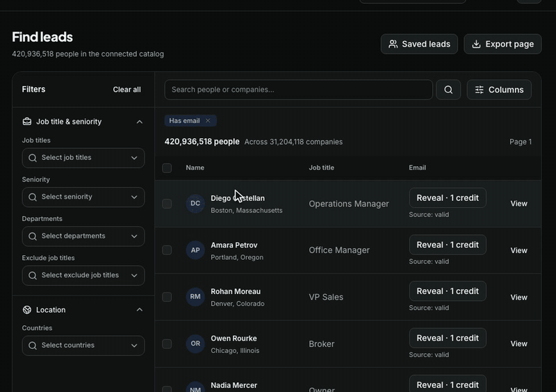
Task: Open the Select departments dropdown
Action: 83,236
